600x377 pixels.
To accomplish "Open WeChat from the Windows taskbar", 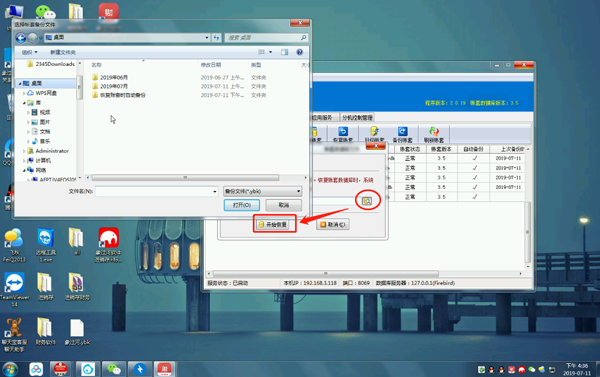I will [x=114, y=369].
